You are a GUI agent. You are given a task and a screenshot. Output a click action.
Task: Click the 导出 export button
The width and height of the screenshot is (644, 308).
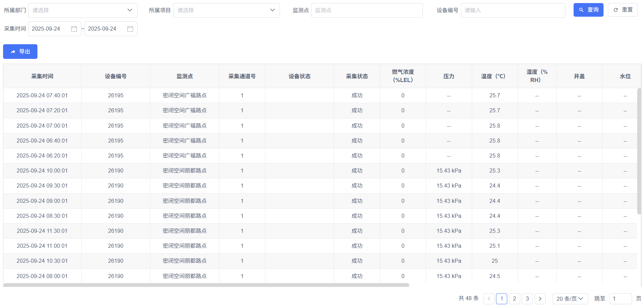pyautogui.click(x=20, y=51)
